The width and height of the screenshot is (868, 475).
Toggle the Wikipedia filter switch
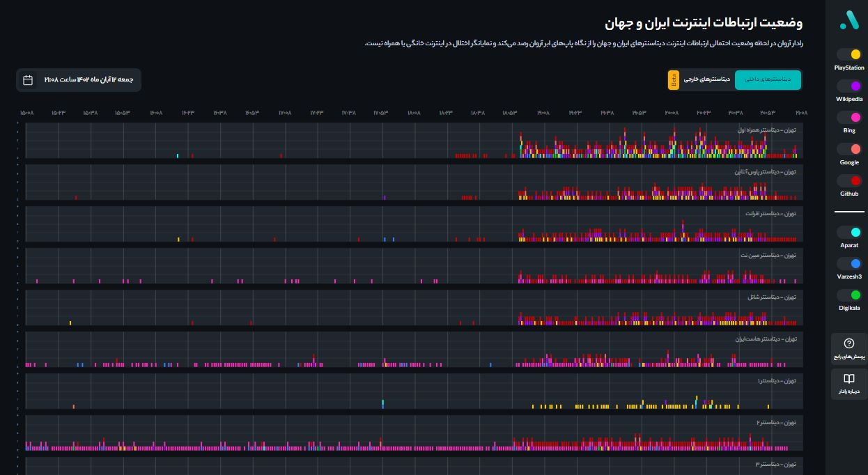pos(849,86)
